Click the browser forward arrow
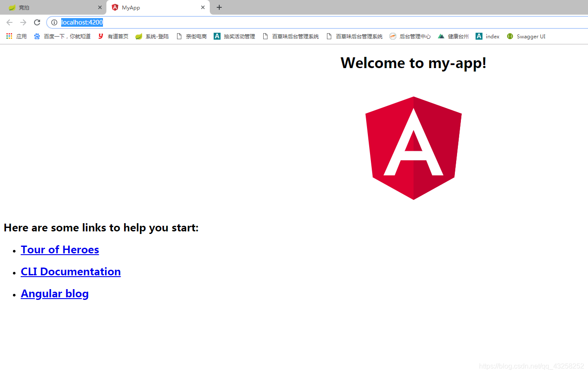The width and height of the screenshot is (588, 374). [23, 22]
